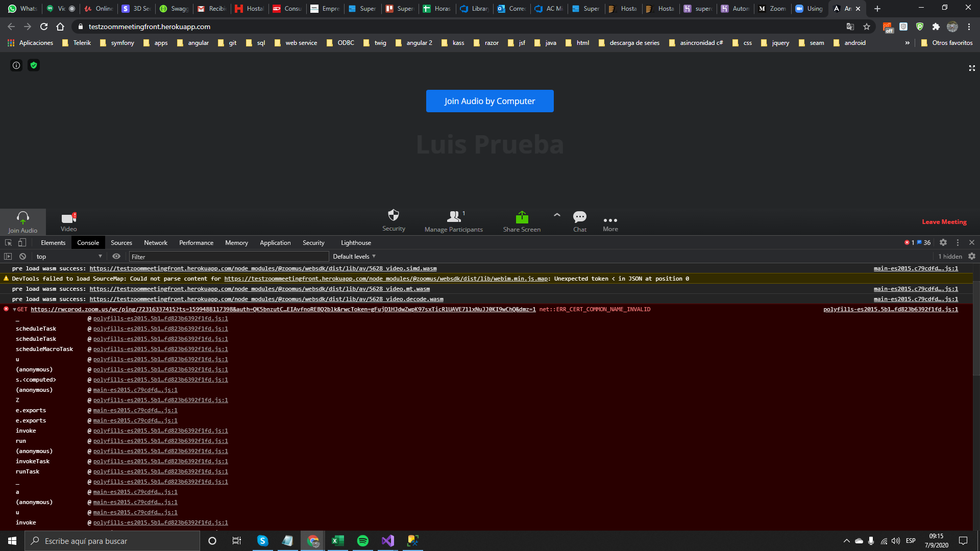The height and width of the screenshot is (551, 980).
Task: Click the Join Audio by Computer button
Action: coord(489,101)
